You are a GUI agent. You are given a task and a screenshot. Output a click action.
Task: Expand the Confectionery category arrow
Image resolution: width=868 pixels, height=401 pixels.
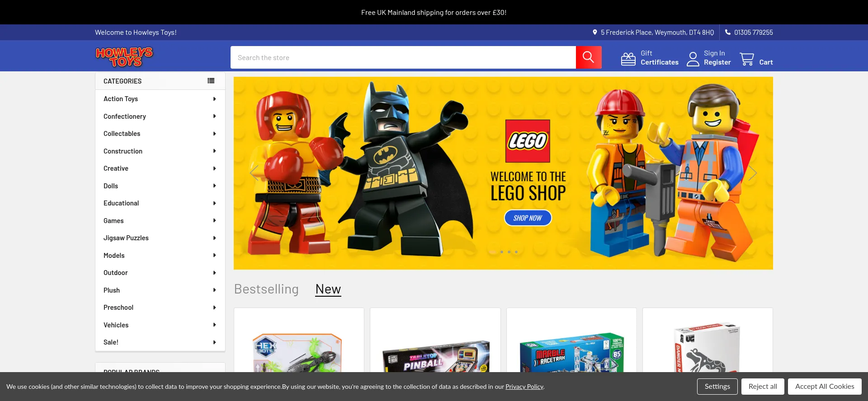click(214, 116)
